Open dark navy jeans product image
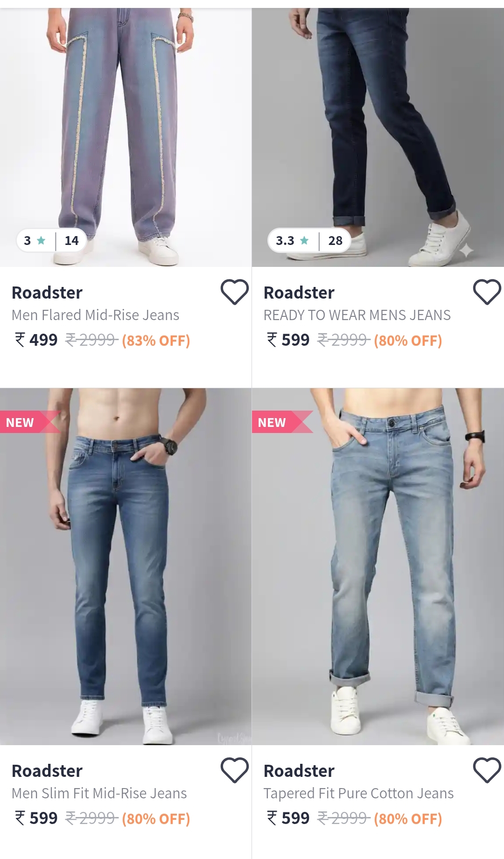This screenshot has width=504, height=859. (x=378, y=137)
